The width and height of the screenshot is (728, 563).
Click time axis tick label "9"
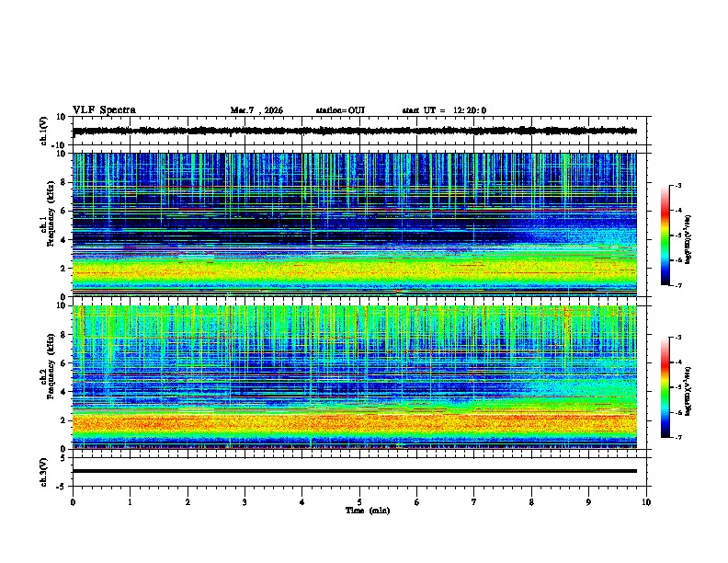(x=588, y=502)
